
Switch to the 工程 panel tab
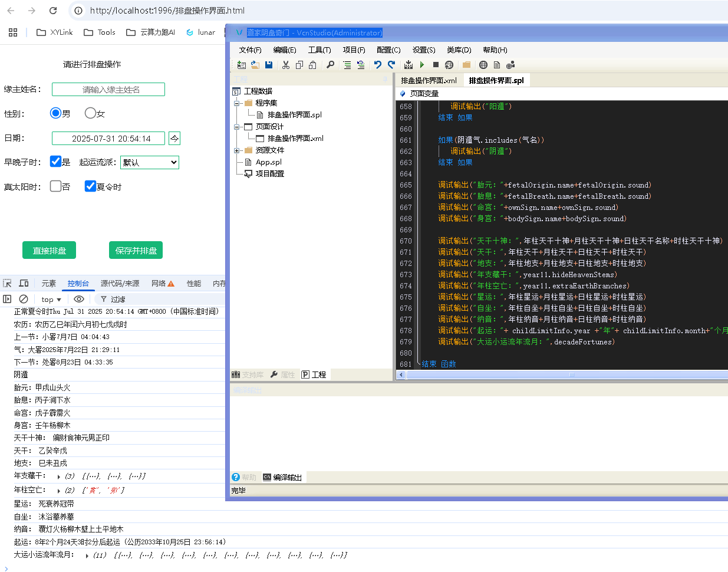click(314, 374)
